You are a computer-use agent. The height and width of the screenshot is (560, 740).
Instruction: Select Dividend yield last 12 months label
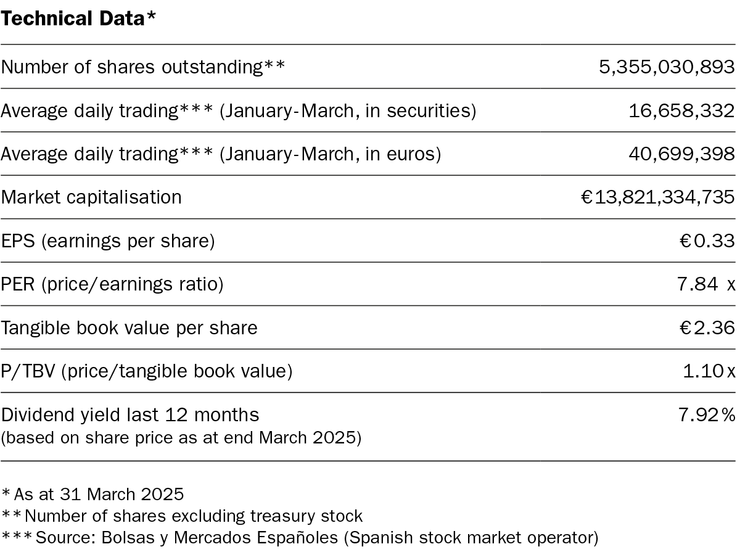(130, 414)
